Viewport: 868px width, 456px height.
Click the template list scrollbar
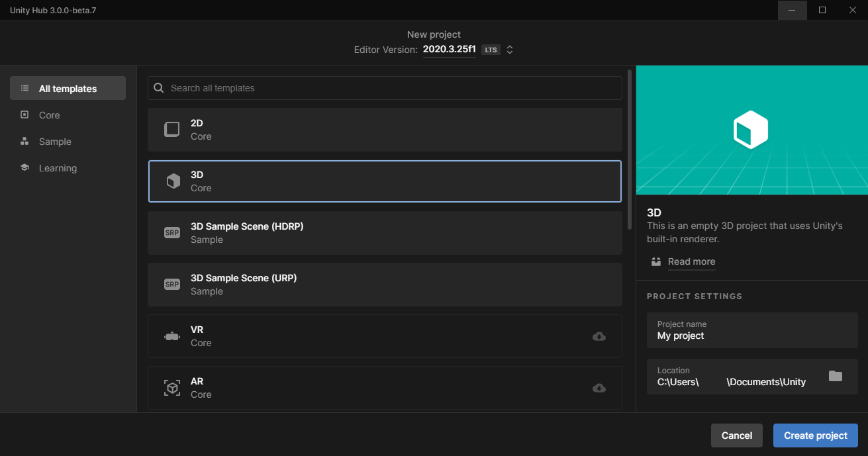(x=630, y=150)
